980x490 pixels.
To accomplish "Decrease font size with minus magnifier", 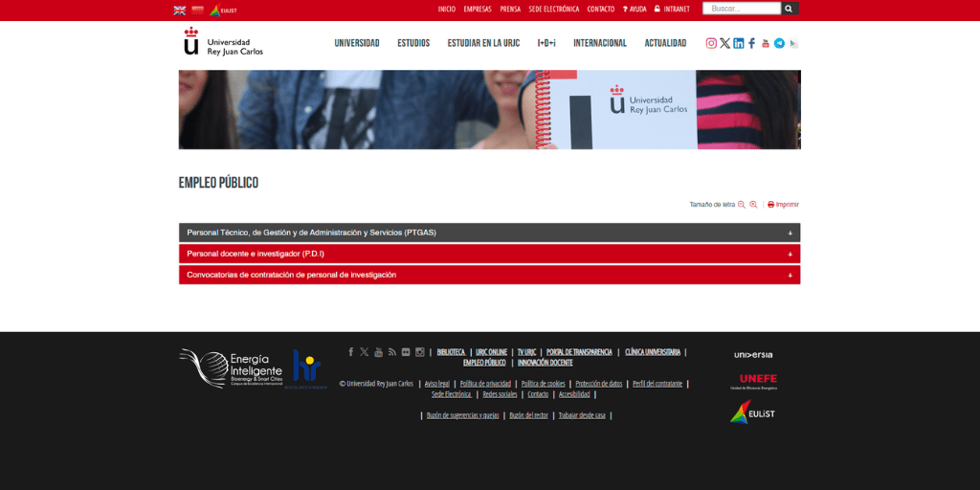I will 742,205.
